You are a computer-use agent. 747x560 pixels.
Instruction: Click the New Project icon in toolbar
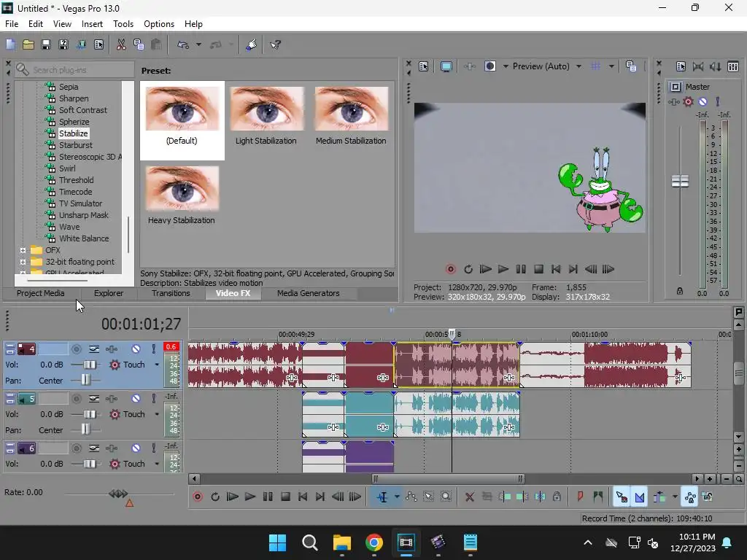point(10,44)
